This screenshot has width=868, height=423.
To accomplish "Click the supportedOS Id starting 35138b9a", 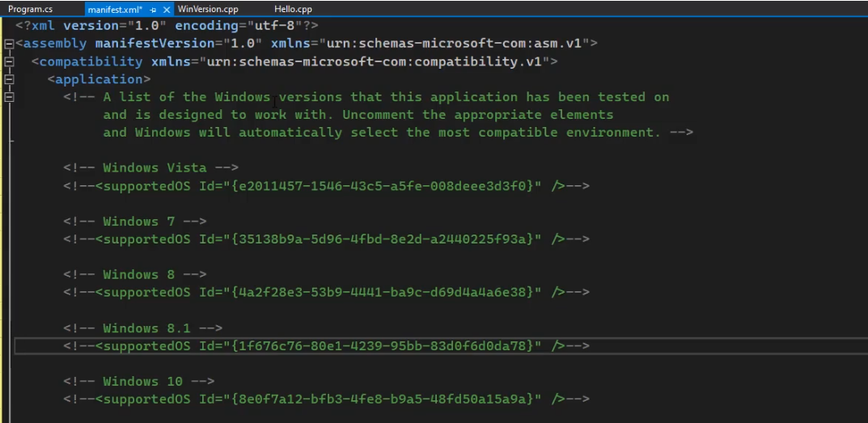I will coord(326,239).
